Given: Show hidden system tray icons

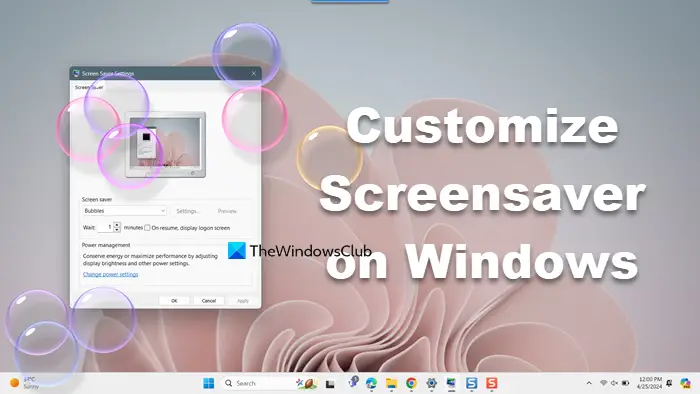Looking at the screenshot, I should click(x=589, y=383).
